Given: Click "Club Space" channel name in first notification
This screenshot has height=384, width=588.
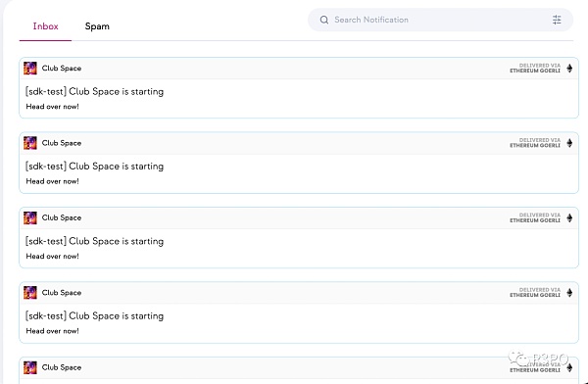Looking at the screenshot, I should 62,69.
